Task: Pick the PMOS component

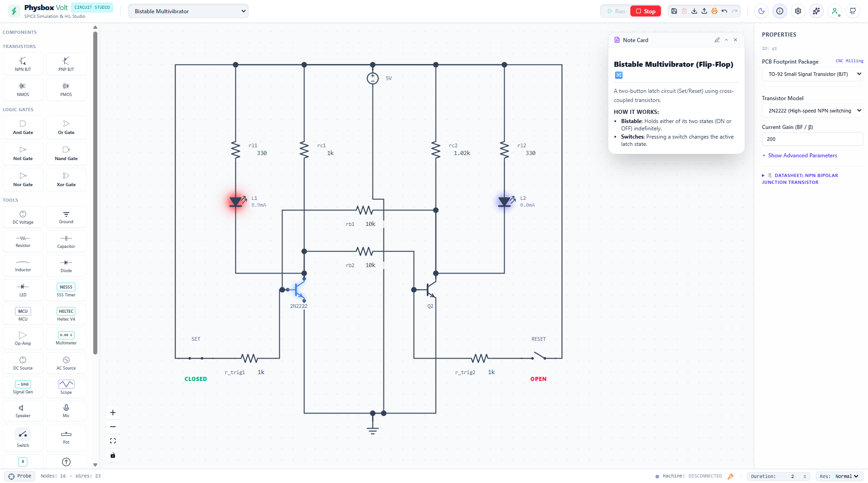Action: [66, 89]
